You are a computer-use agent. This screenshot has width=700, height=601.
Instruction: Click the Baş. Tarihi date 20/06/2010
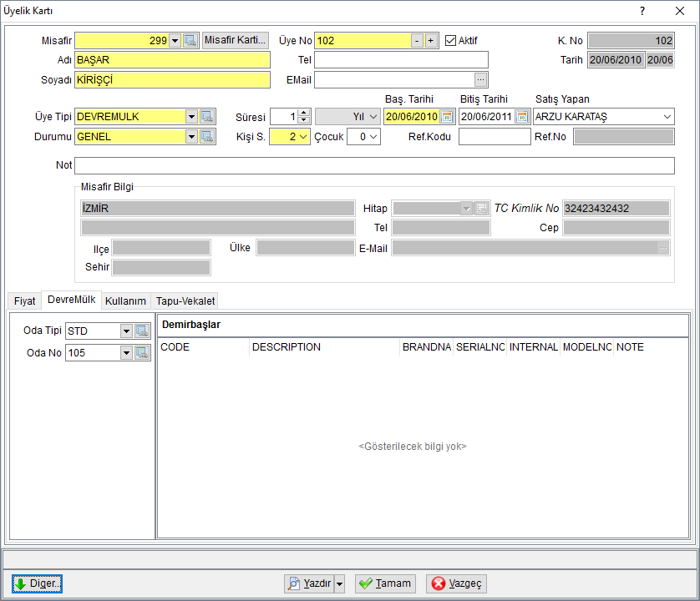pyautogui.click(x=412, y=117)
